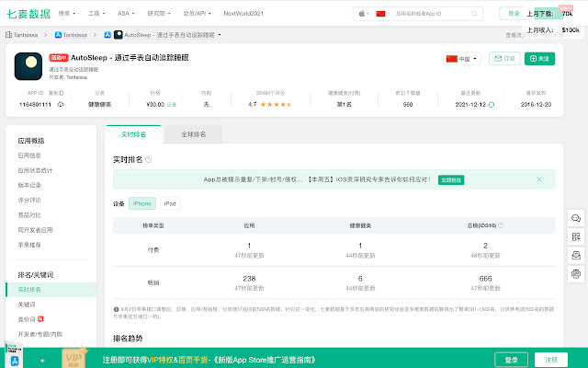Screen dimensions: 588x368
Task: Open the 中国 country dropdown
Action: pos(461,59)
